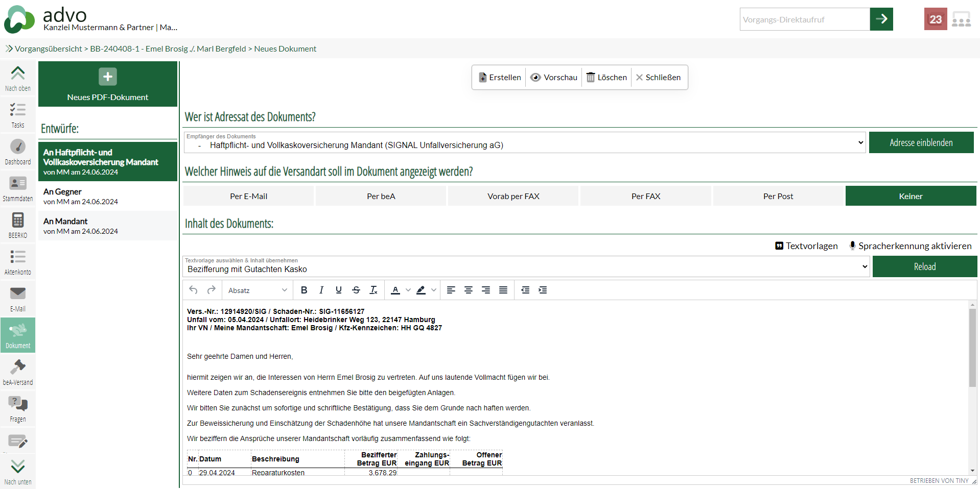Center-align text with toolbar icon
Screen dimensions: 980x489
468,290
